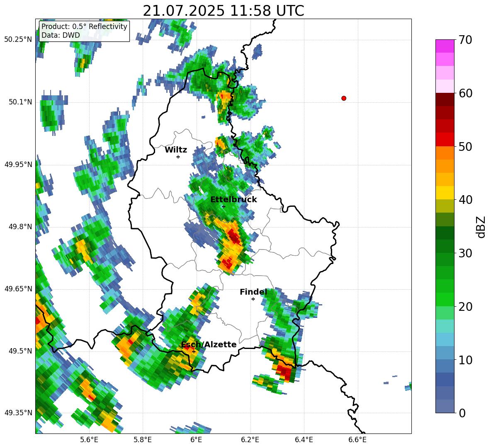Click the 49.8°N latitude label

[x=20, y=227]
